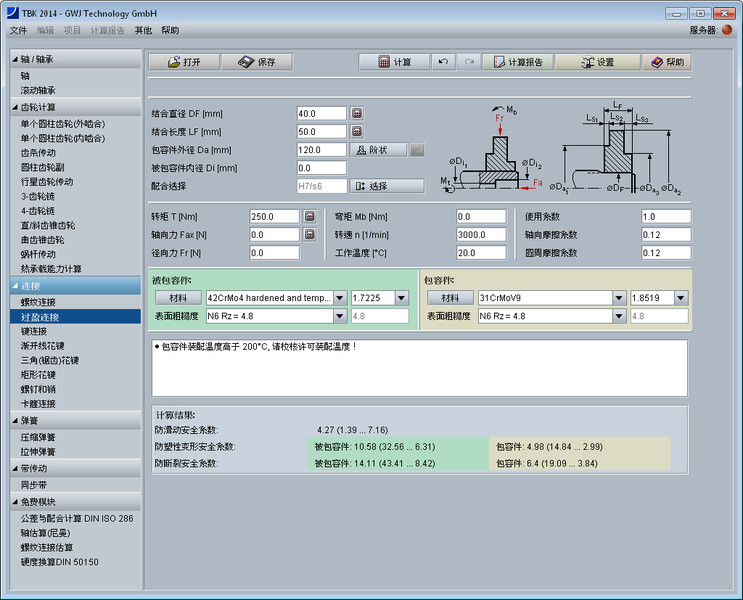Run calculation with the 计算 button

coord(395,62)
